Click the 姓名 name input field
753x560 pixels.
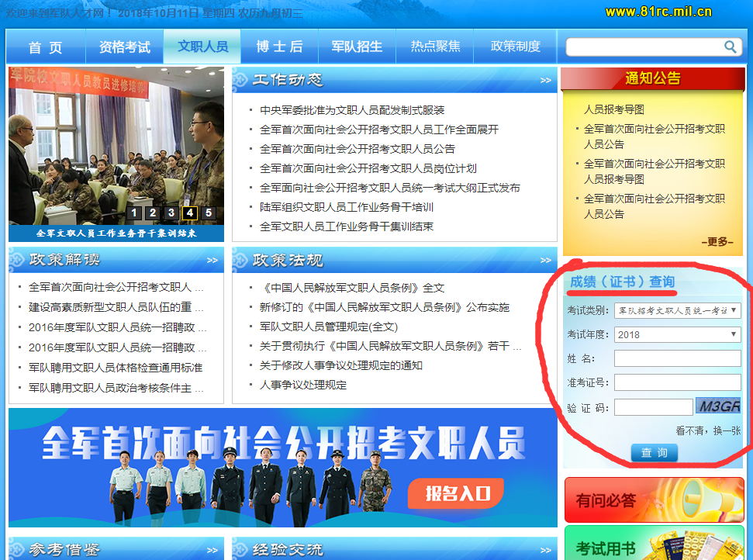click(x=678, y=358)
